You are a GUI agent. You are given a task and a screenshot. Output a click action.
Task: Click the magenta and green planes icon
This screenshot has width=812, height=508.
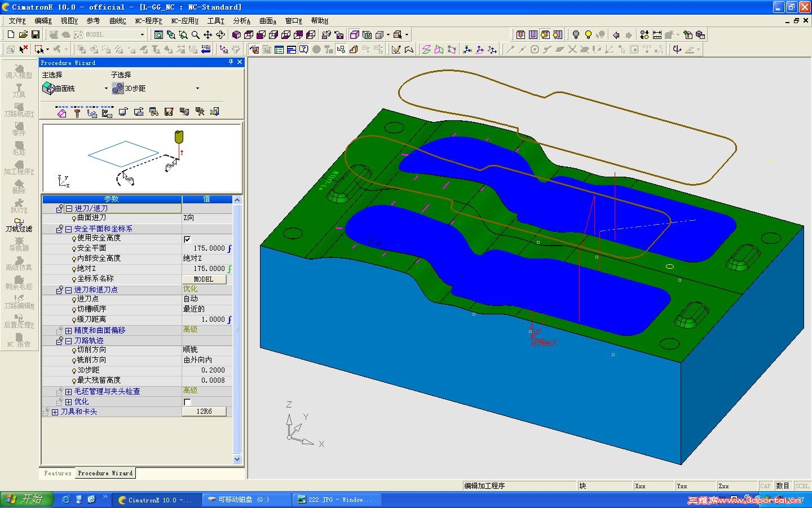tap(426, 50)
